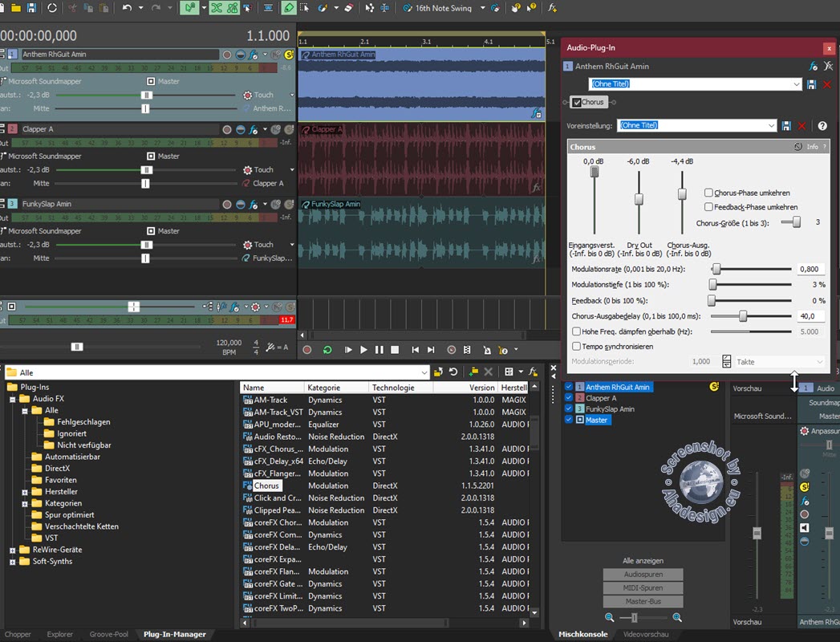Screen dimensions: 840x642
Task: Open the Voreinstellung preset dropdown
Action: (771, 125)
